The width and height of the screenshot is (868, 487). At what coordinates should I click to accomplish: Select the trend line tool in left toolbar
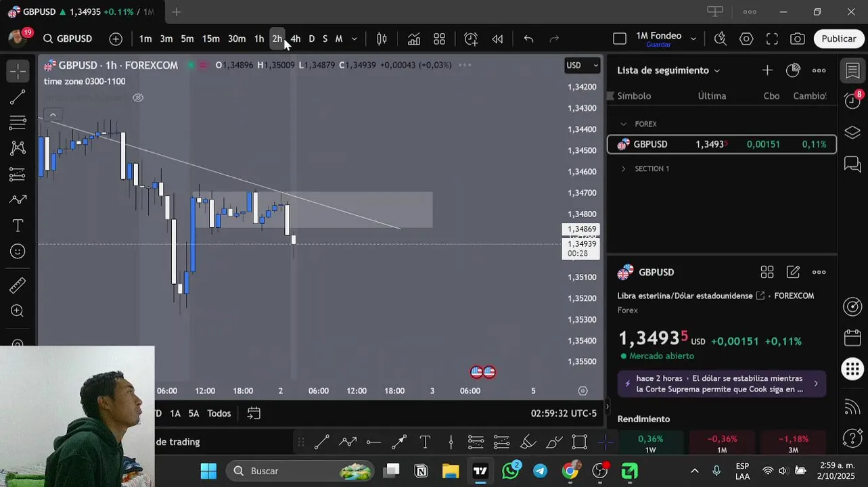click(x=18, y=97)
